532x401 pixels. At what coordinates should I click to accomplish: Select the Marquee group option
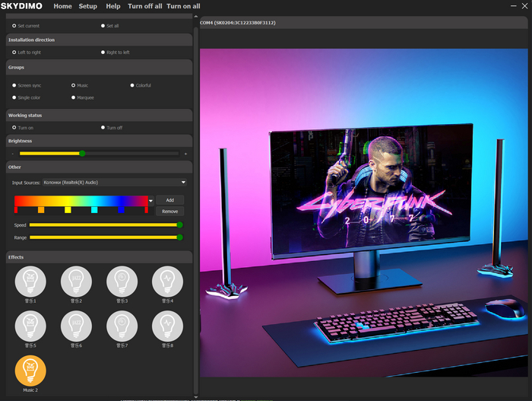point(74,97)
